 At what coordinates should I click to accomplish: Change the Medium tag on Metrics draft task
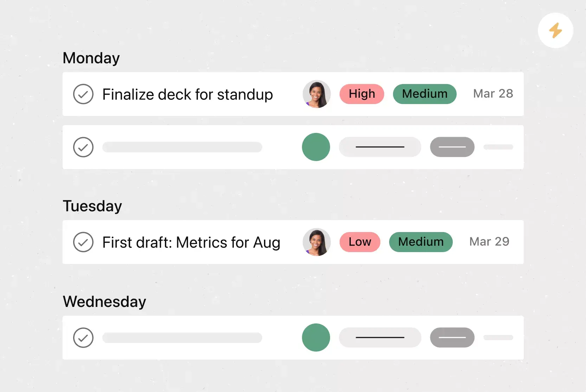click(421, 242)
